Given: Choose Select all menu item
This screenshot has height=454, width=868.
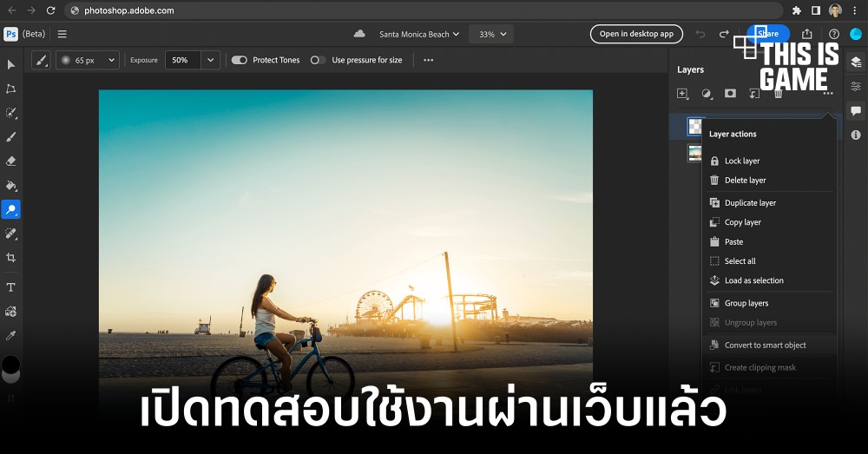Looking at the screenshot, I should [769, 260].
